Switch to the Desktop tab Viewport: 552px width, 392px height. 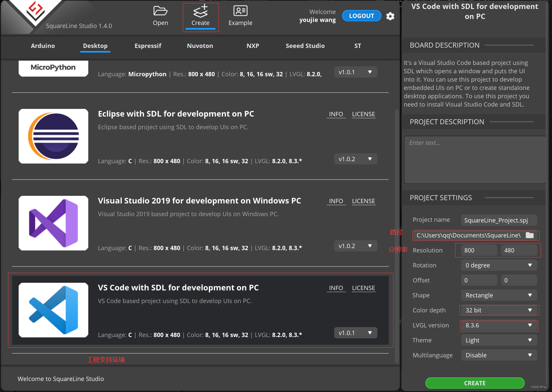click(95, 46)
